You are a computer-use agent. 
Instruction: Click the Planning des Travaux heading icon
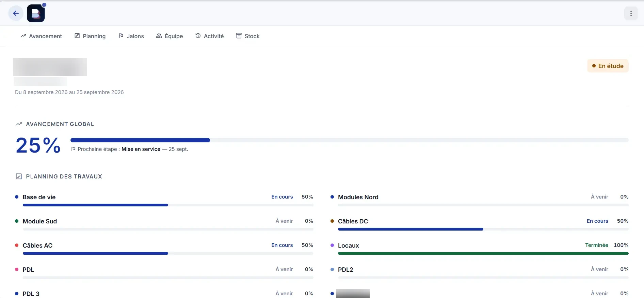[x=19, y=176]
